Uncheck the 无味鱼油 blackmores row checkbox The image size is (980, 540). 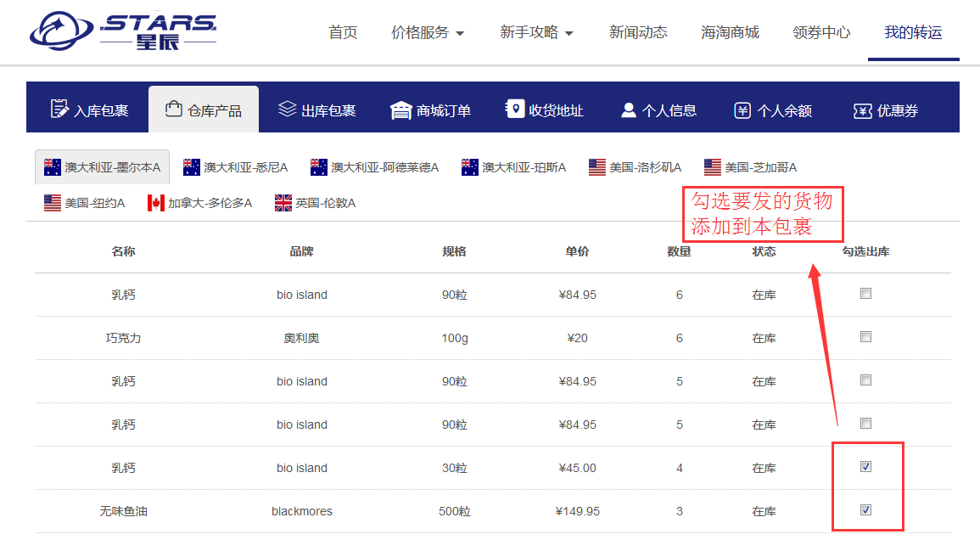coord(865,510)
